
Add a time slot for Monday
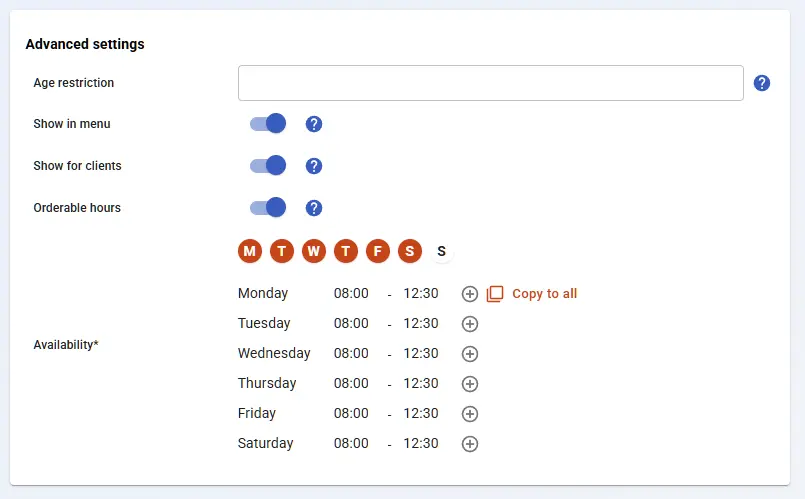pos(470,294)
